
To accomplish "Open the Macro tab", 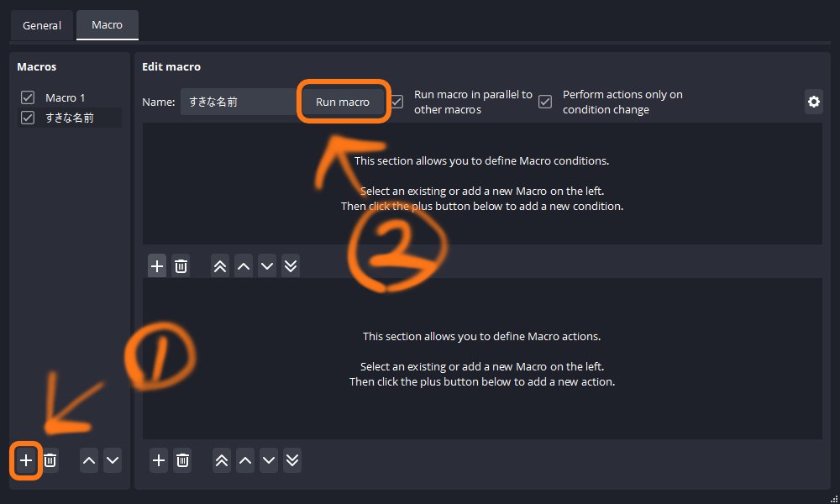I will click(107, 24).
